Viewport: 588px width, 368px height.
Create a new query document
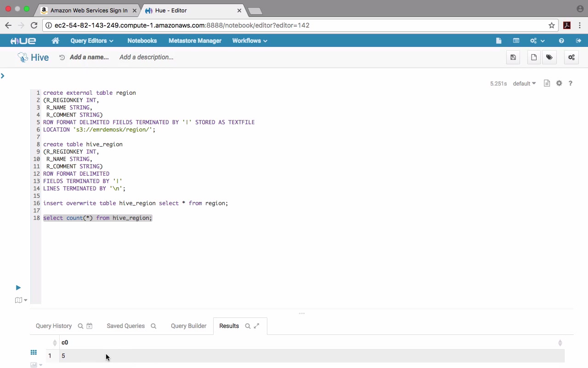[x=534, y=57]
